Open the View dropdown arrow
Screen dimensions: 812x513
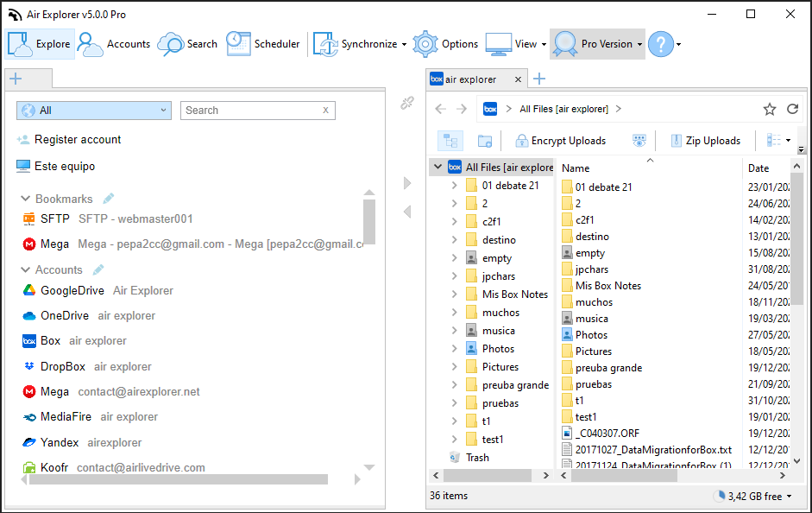pos(544,45)
